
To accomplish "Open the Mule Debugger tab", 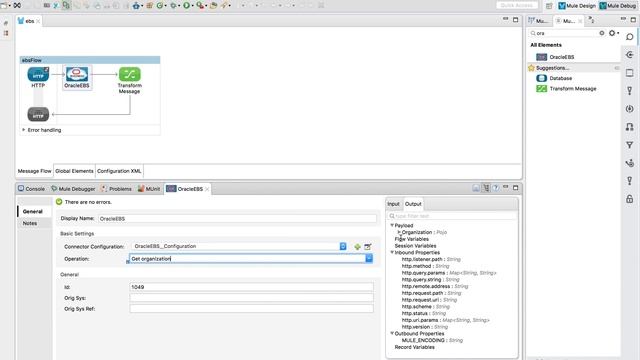I will tap(73, 189).
